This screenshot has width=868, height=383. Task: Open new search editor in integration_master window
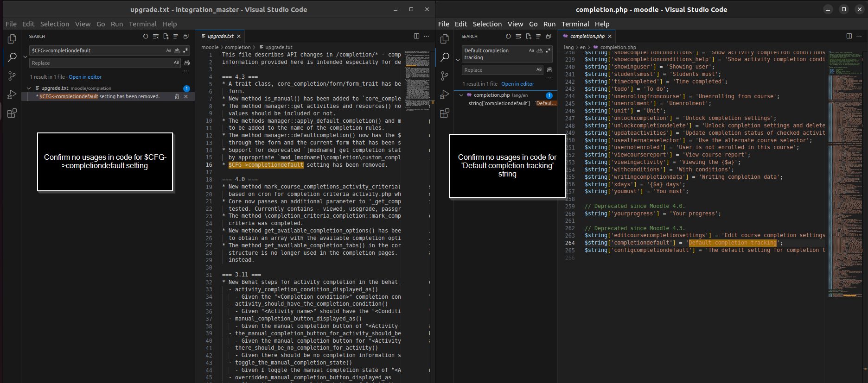(x=166, y=36)
